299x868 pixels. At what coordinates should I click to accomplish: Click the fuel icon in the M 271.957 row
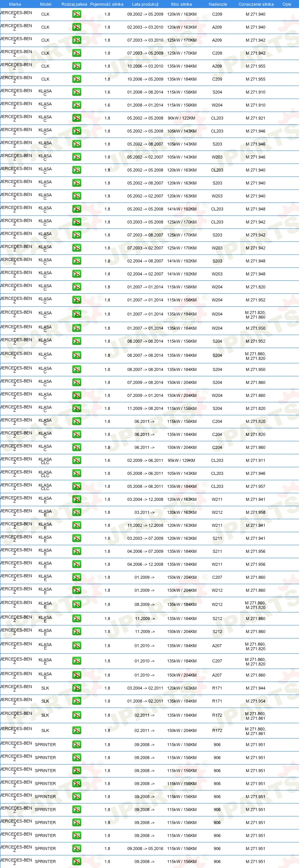pyautogui.click(x=77, y=486)
